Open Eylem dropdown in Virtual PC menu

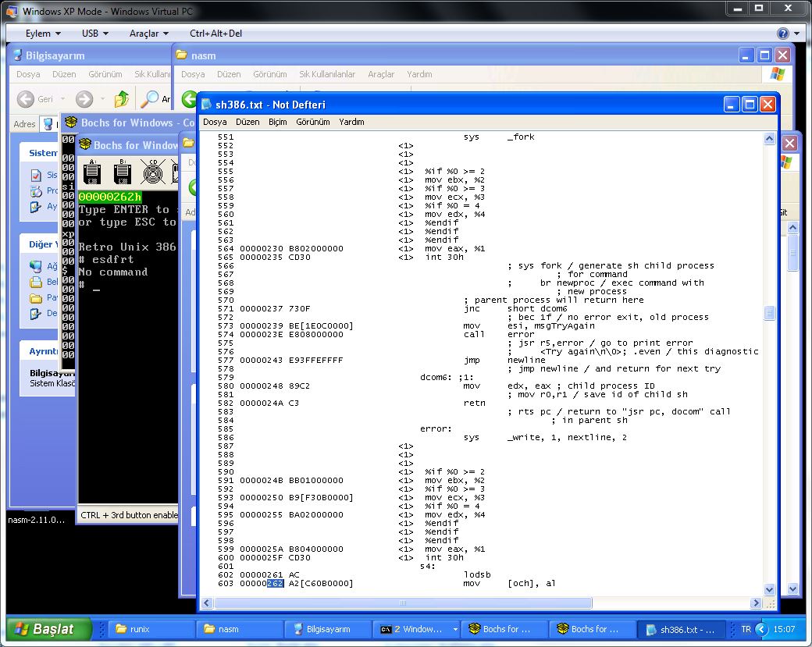tap(43, 34)
